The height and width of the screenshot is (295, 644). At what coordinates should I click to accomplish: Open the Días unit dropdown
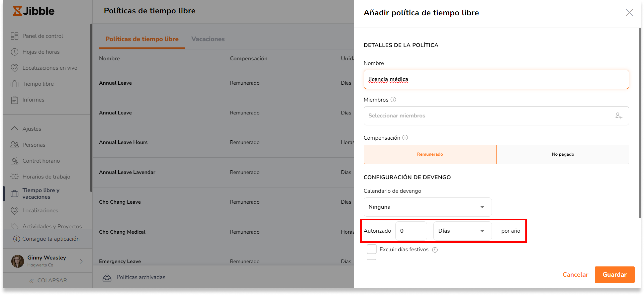462,231
